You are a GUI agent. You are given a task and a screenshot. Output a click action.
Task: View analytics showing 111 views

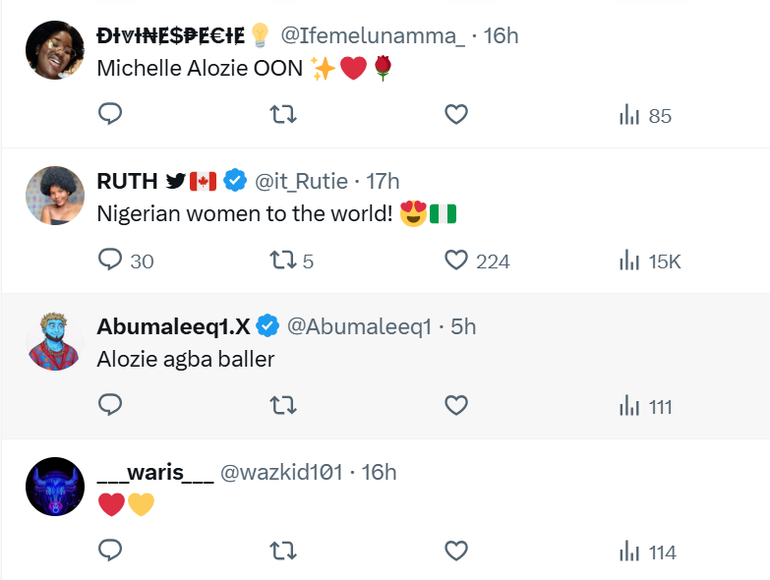[x=645, y=406]
